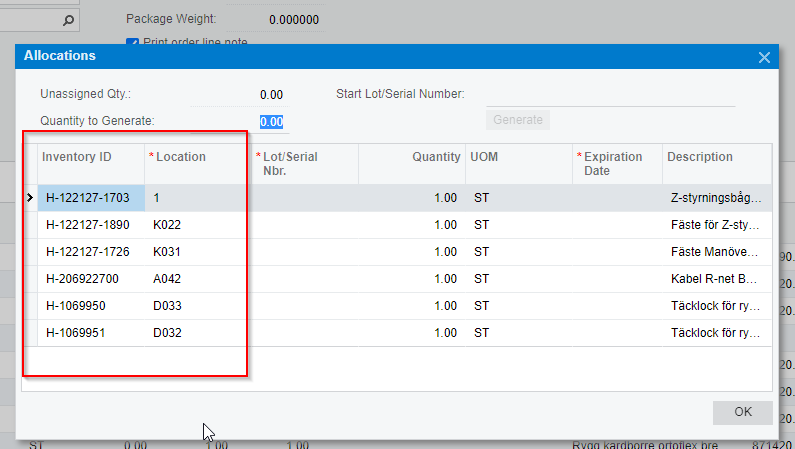795x449 pixels.
Task: Select location cell K031
Action: pos(167,252)
